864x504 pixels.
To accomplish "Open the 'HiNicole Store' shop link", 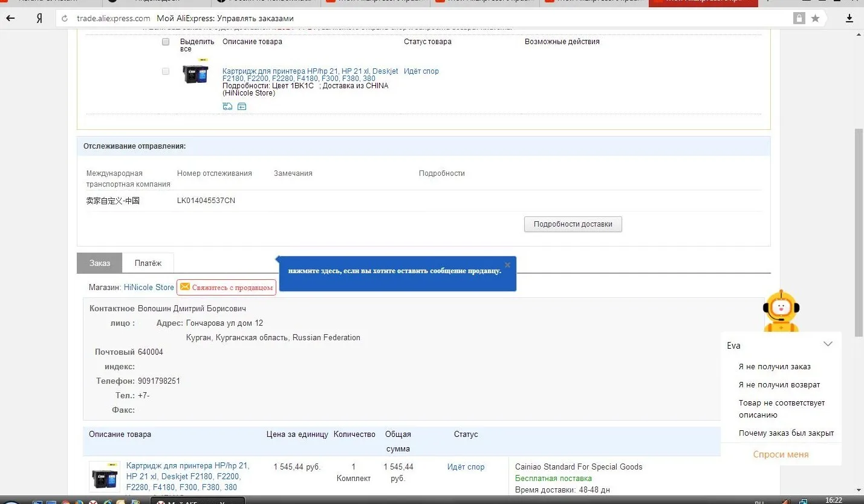I will point(149,287).
